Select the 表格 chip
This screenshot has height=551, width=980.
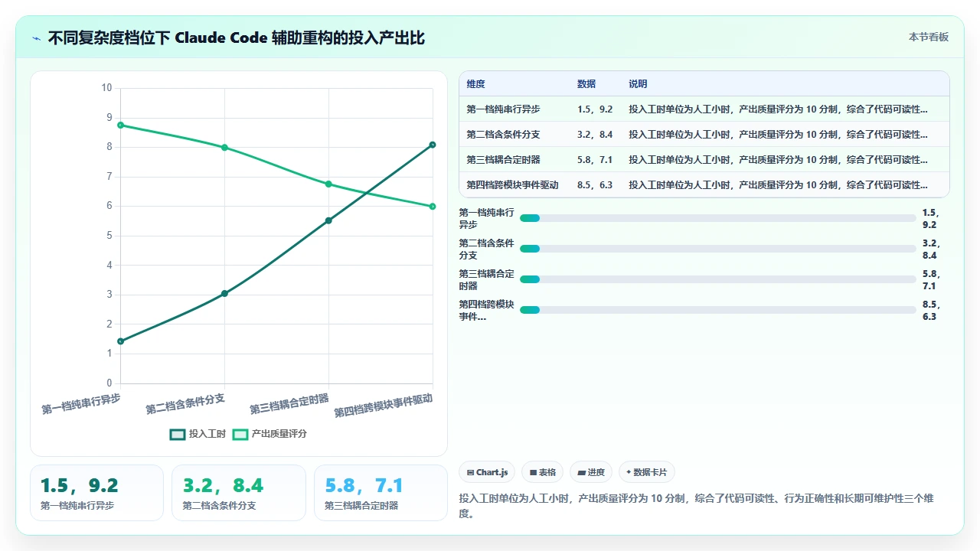(x=543, y=472)
